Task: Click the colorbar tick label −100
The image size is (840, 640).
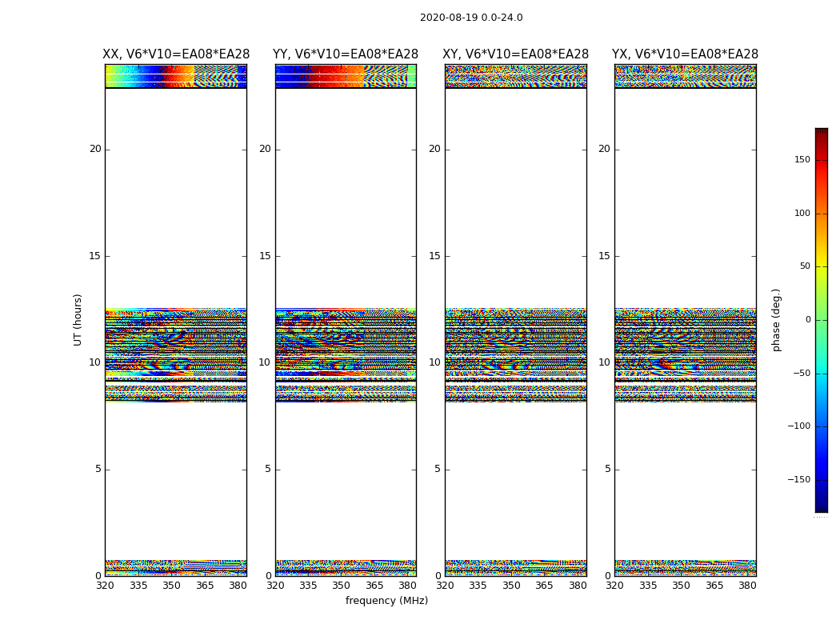Action: pos(799,426)
